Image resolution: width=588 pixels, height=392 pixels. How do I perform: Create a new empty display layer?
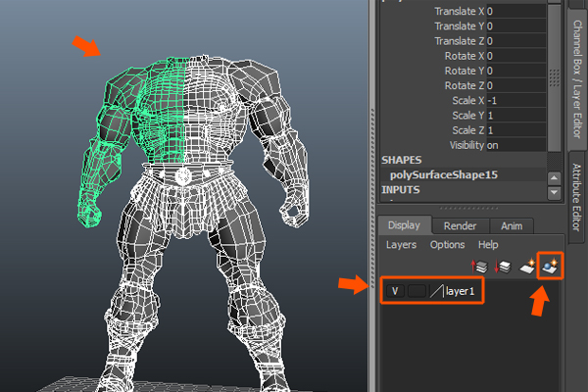(526, 266)
